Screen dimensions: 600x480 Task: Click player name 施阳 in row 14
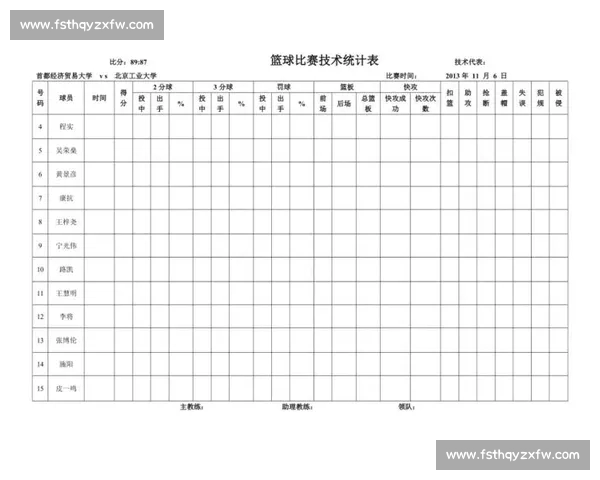tap(66, 364)
